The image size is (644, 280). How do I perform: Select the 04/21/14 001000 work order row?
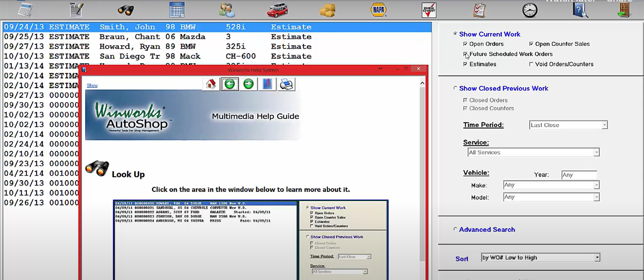[x=41, y=173]
